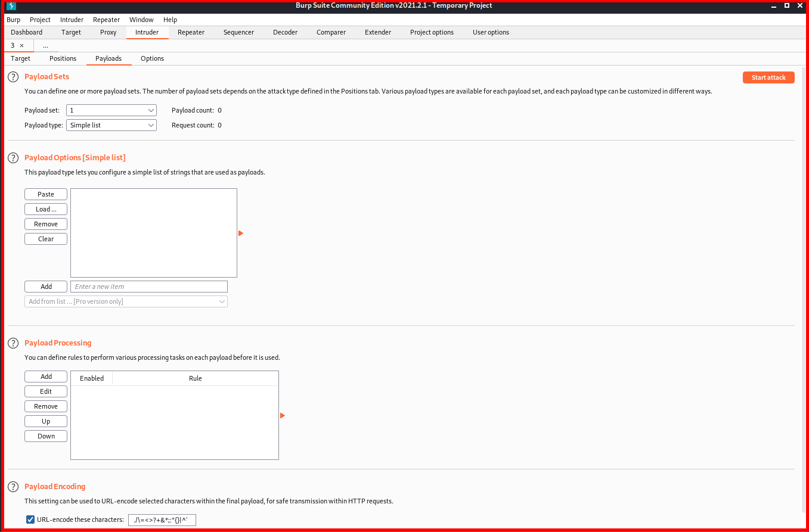
Task: Open the Intruder menu
Action: pos(72,20)
